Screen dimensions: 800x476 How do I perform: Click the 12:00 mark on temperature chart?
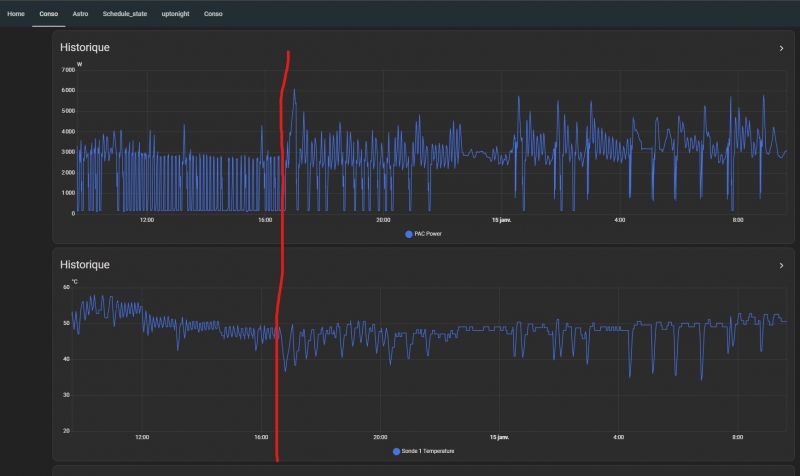click(x=142, y=437)
